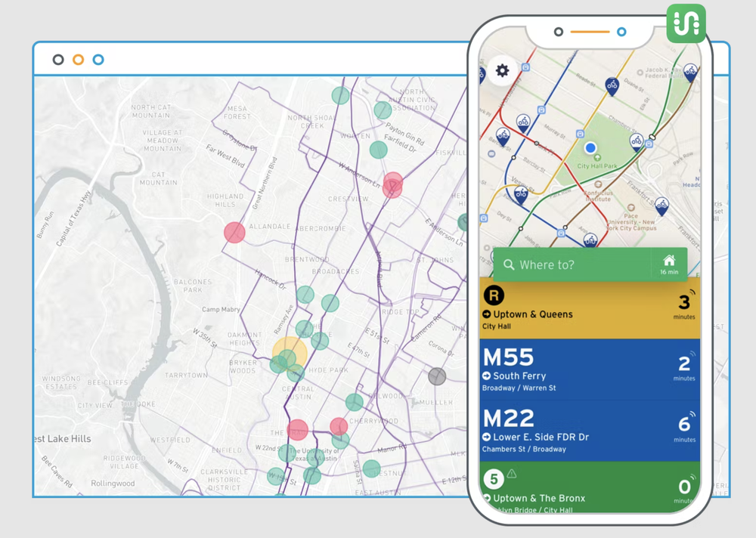This screenshot has height=538, width=756.
Task: Click the City Hall Park label on phone map
Action: (597, 165)
